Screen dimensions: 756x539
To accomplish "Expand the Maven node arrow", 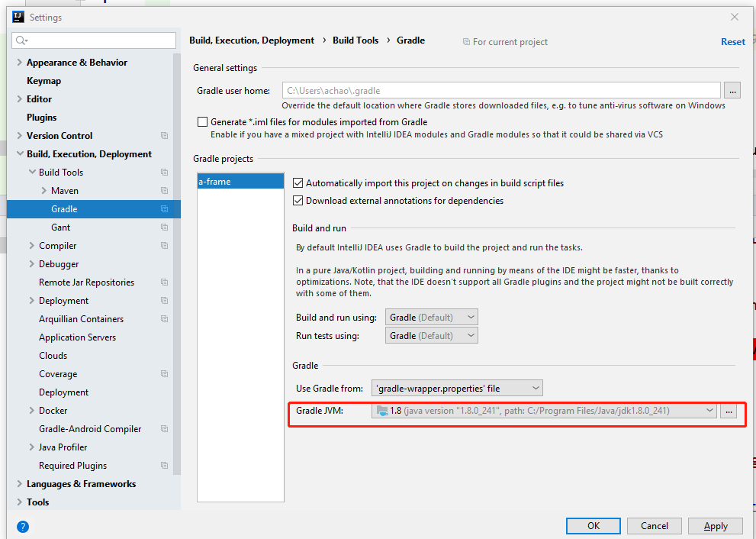I will click(x=44, y=191).
